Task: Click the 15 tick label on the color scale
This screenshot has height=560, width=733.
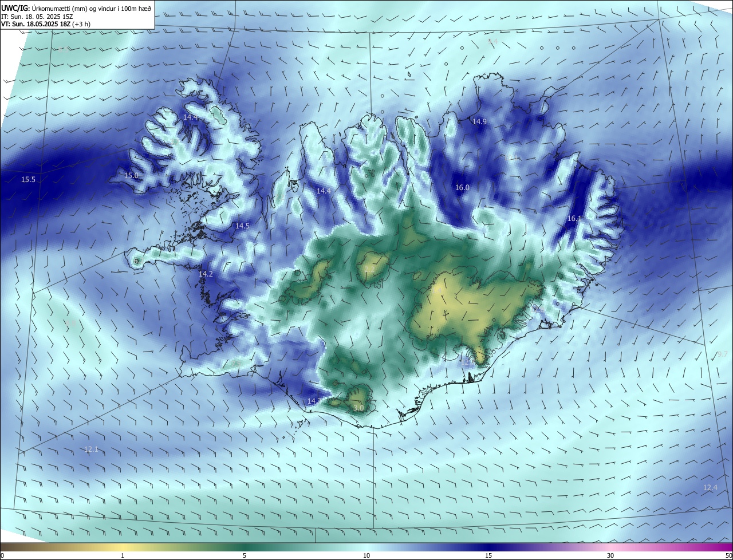Action: point(488,555)
